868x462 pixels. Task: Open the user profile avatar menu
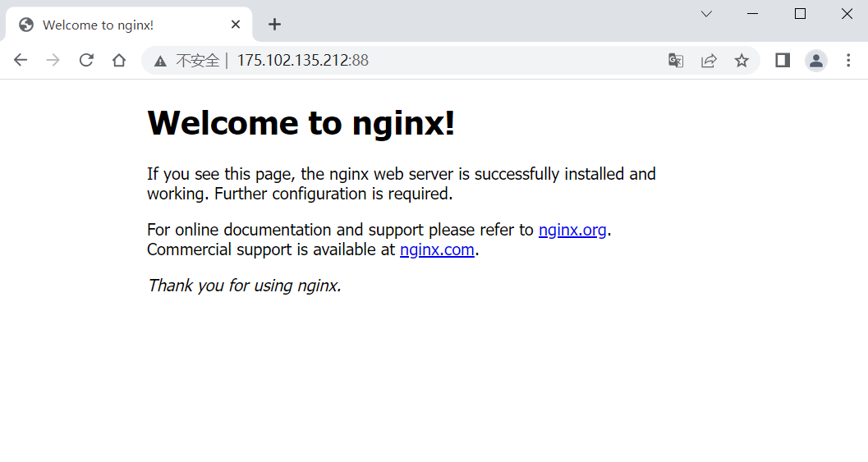click(816, 60)
